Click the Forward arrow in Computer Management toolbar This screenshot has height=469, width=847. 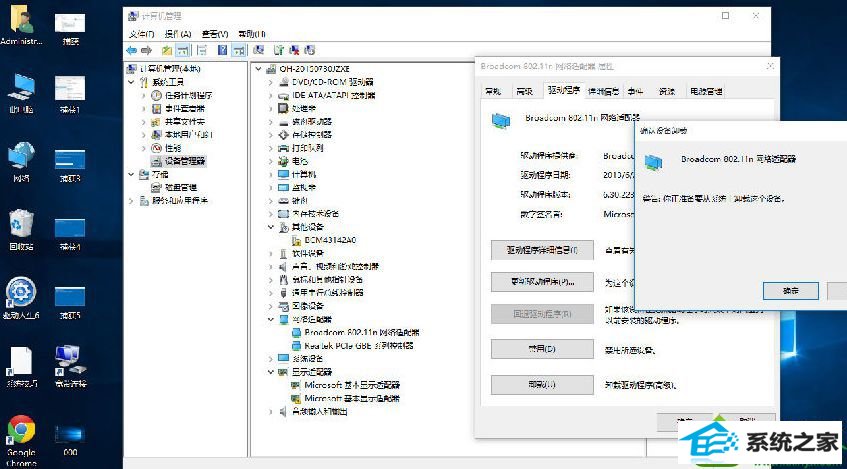(x=146, y=50)
